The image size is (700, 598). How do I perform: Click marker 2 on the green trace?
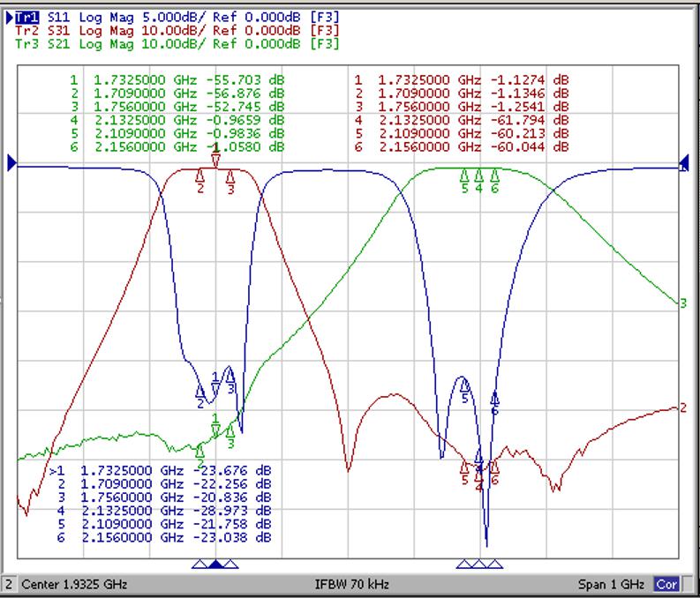(200, 452)
